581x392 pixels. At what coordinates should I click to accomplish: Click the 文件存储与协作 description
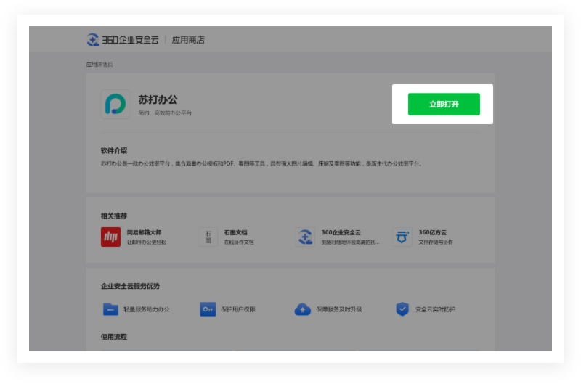pyautogui.click(x=436, y=242)
